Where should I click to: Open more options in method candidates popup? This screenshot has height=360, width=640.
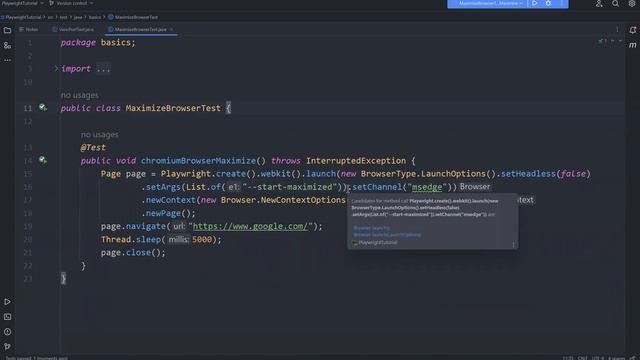[513, 244]
